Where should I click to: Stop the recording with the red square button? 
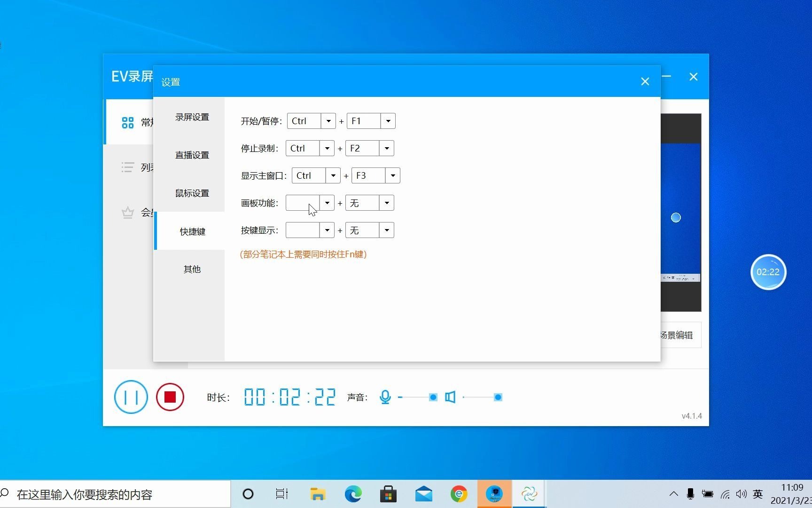click(x=170, y=397)
